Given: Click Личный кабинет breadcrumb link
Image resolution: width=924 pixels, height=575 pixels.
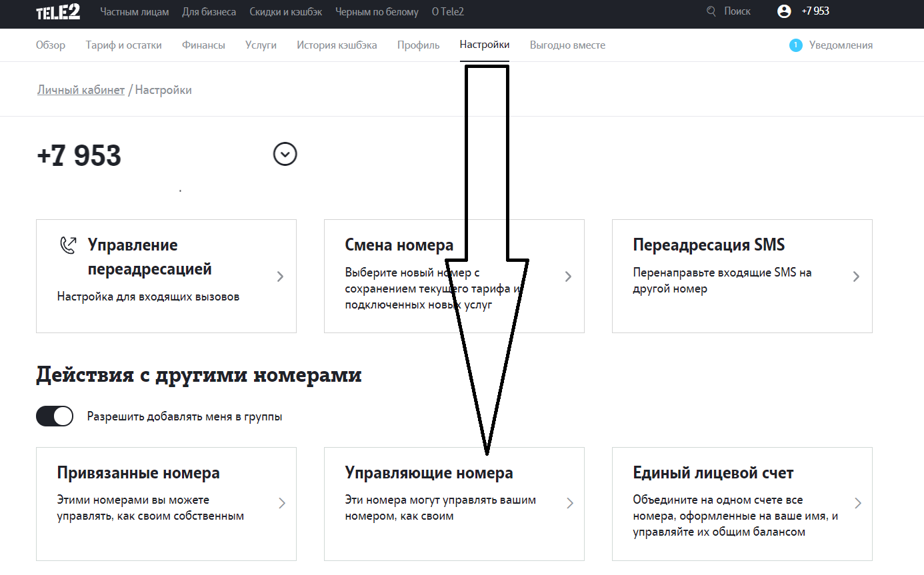Looking at the screenshot, I should click(81, 90).
